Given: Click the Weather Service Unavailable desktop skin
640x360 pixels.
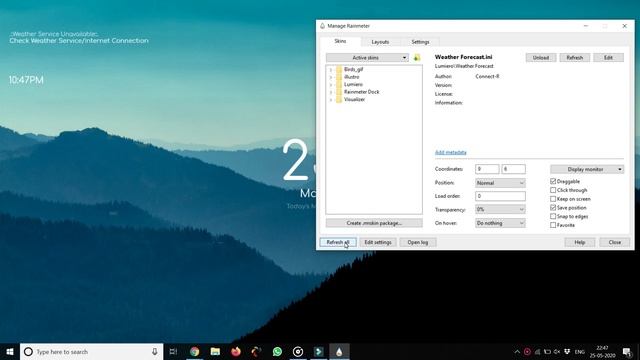Looking at the screenshot, I should [79, 38].
